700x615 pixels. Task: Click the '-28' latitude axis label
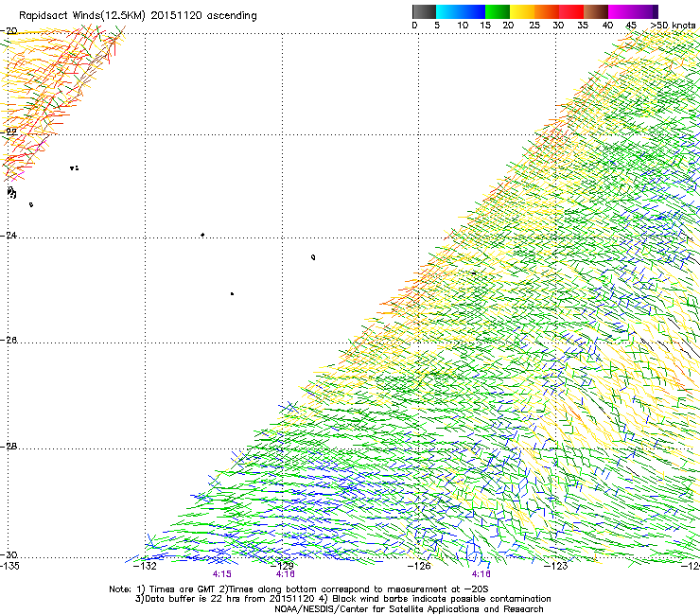click(x=9, y=447)
